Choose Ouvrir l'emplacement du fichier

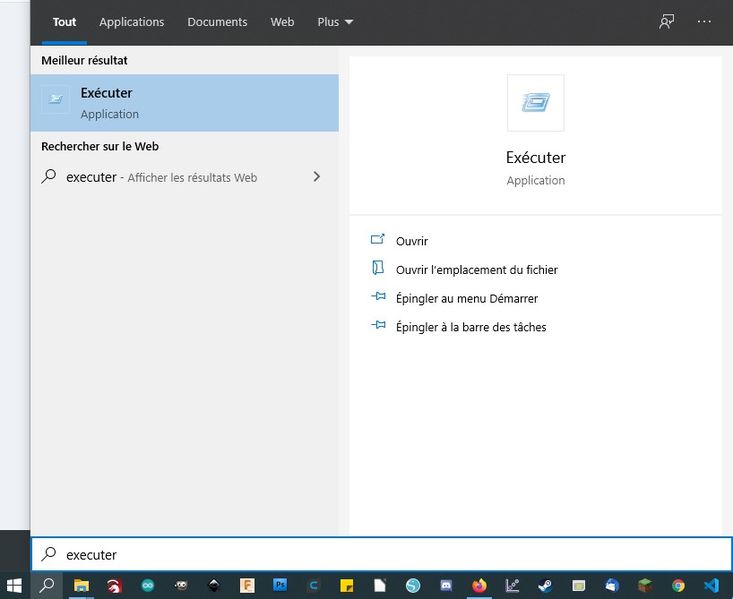476,270
